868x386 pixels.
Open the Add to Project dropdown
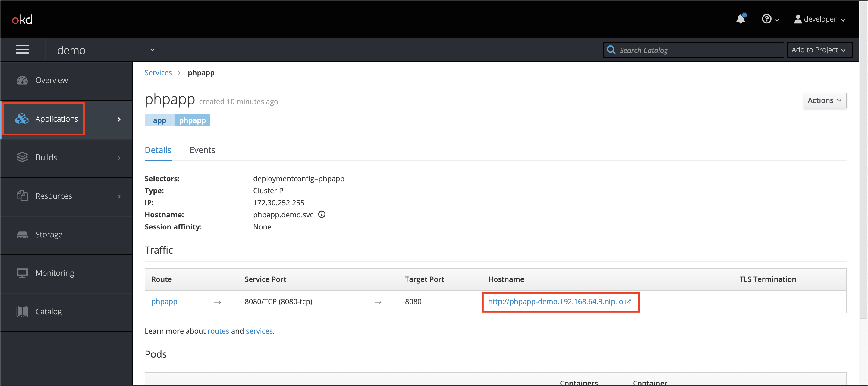(x=819, y=50)
